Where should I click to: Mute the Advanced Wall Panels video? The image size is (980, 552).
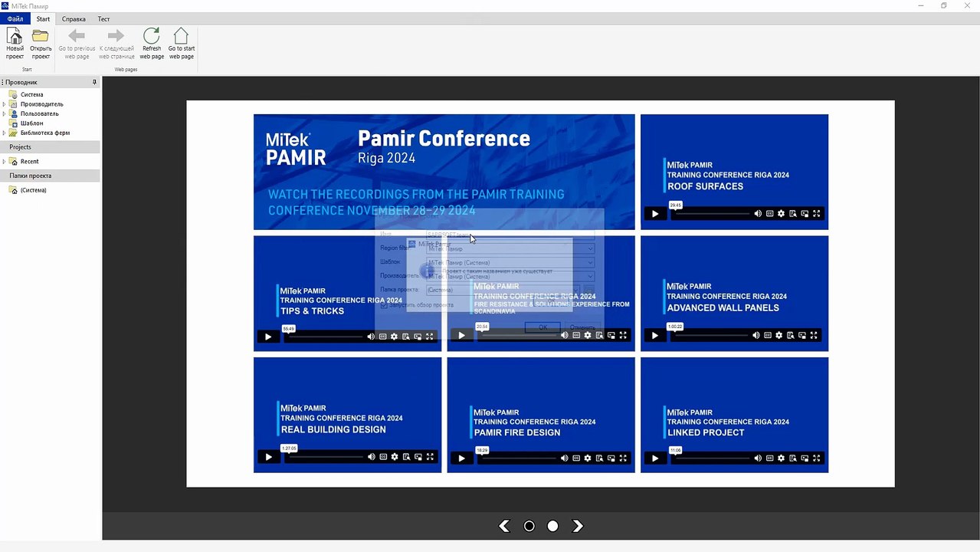756,335
